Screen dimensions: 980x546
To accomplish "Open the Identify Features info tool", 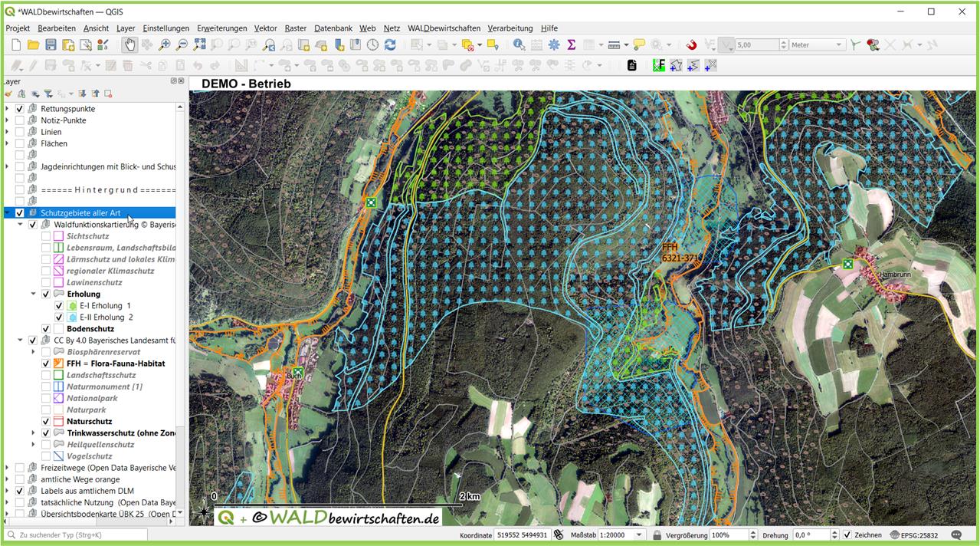I will (519, 45).
